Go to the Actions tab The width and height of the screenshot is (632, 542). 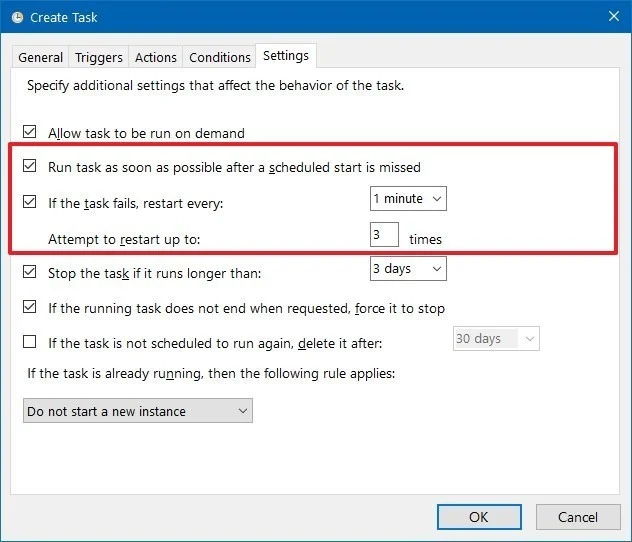[156, 57]
